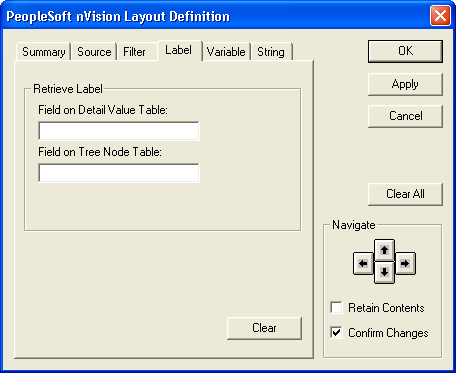456x373 pixels.
Task: Navigate down with the down arrow button
Action: 384,272
